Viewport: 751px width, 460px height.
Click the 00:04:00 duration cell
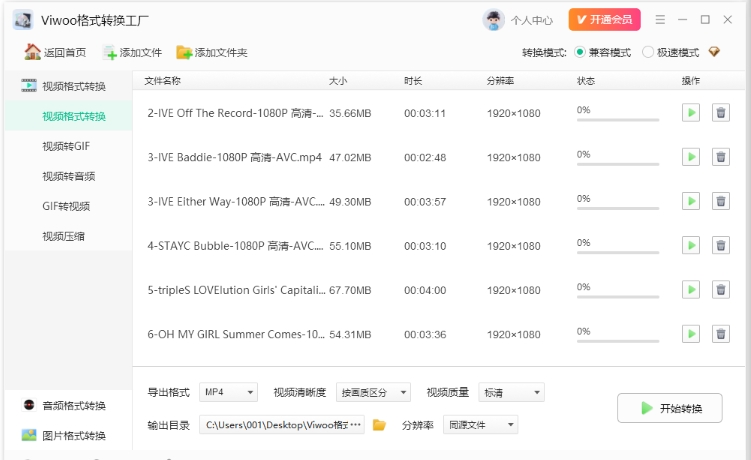tap(425, 290)
